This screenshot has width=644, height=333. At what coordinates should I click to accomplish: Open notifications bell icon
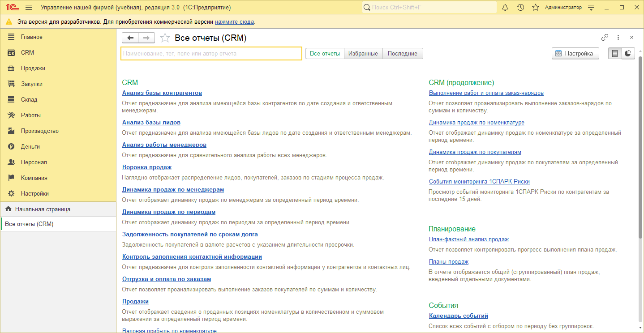coord(505,8)
